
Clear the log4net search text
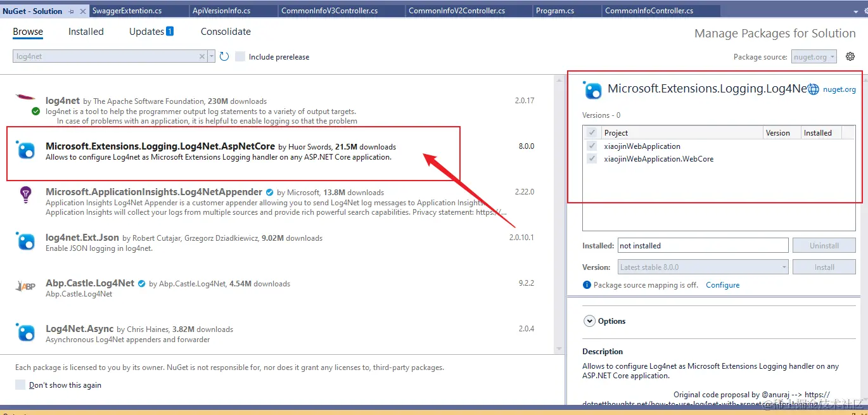(202, 56)
